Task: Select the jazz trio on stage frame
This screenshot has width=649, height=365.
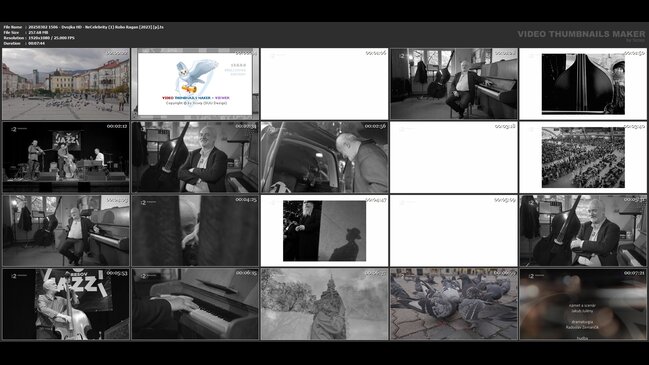Action: [x=66, y=157]
